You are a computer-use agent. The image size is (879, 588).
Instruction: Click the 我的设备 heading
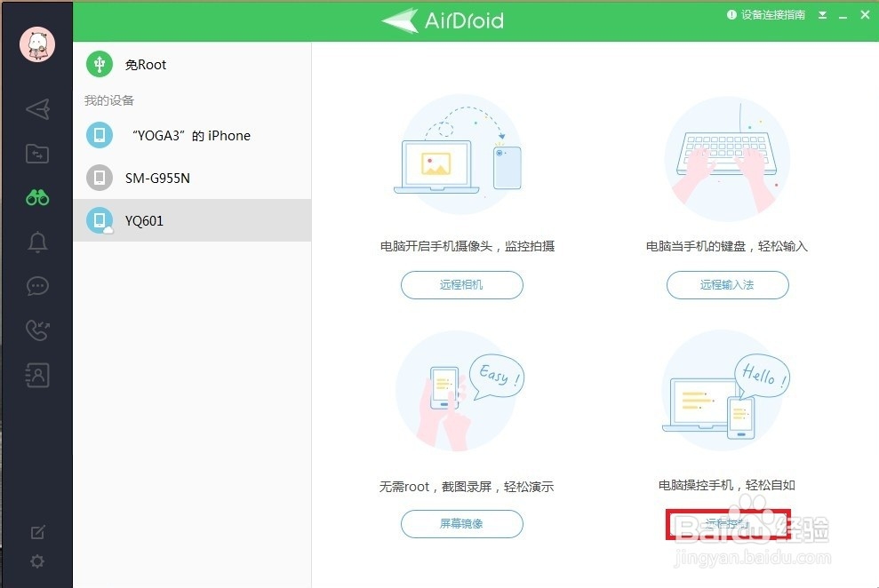[x=109, y=100]
